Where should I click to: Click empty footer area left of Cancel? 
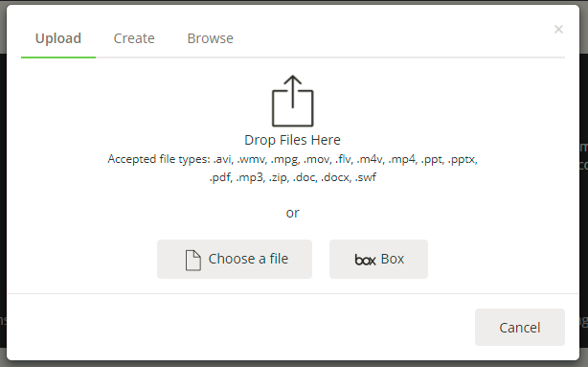(240, 327)
